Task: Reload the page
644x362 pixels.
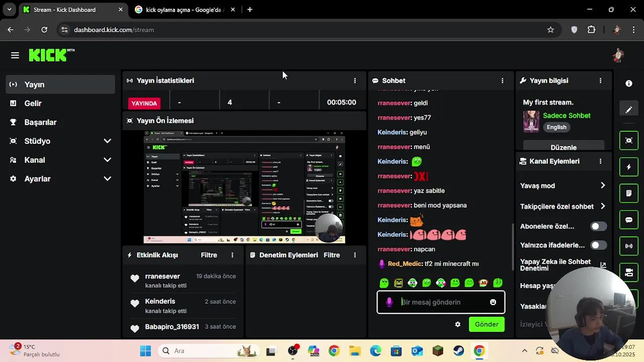Action: point(44,30)
